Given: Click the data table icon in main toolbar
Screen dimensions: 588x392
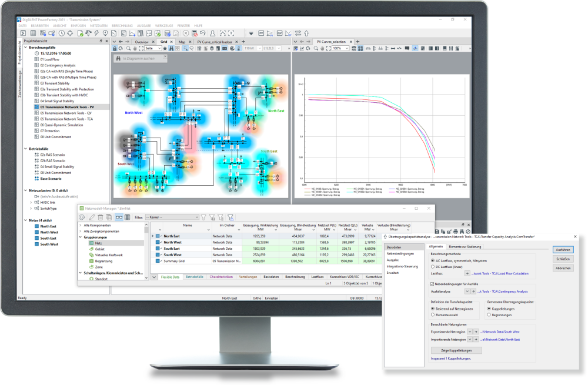Looking at the screenshot, I should click(x=33, y=33).
